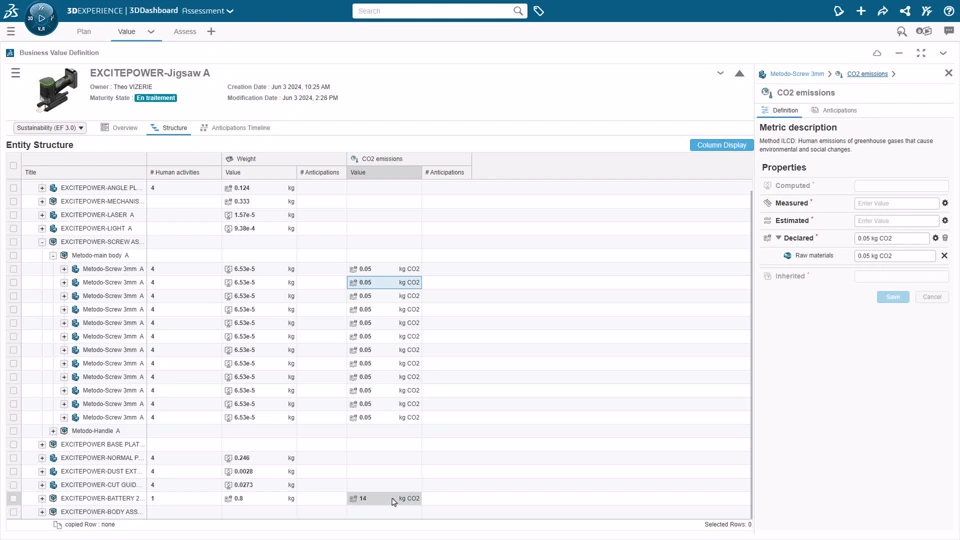
Task: Open the help question mark icon
Action: (x=948, y=11)
